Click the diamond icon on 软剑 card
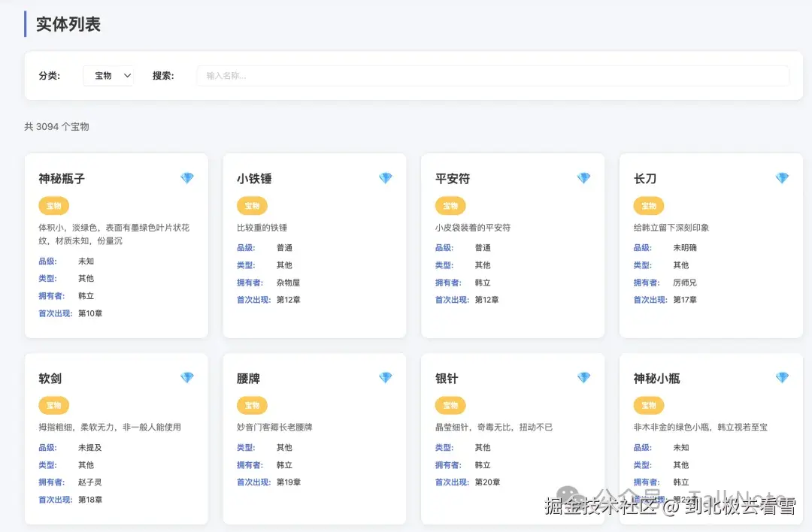 (186, 378)
